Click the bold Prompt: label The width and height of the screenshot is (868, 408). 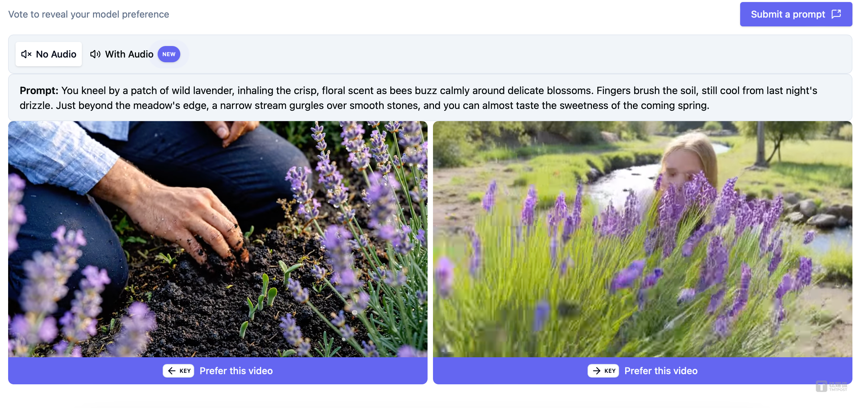pyautogui.click(x=39, y=91)
